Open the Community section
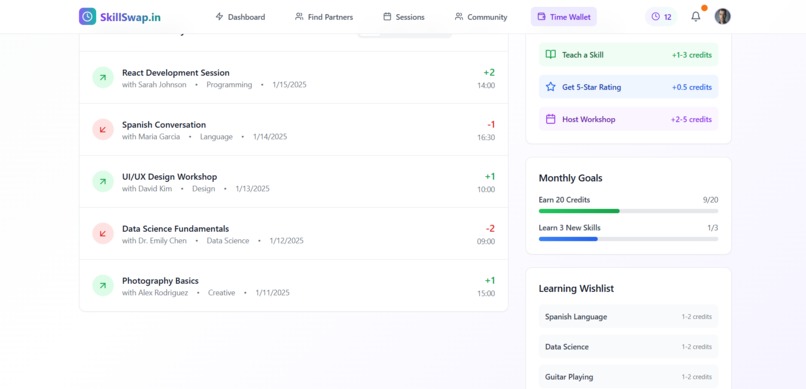 click(x=481, y=17)
